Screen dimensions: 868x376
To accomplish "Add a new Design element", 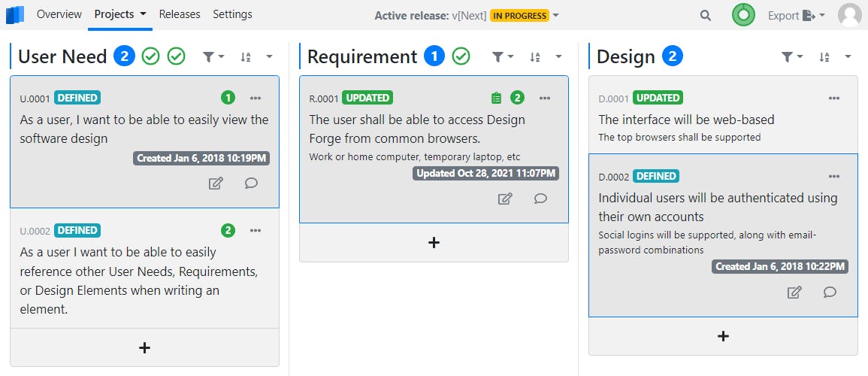I will click(723, 336).
